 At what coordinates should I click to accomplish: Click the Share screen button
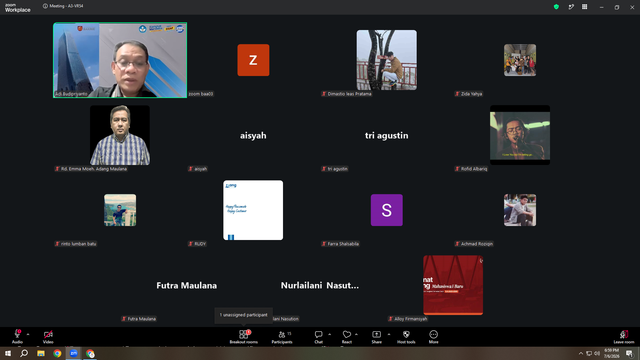(376, 336)
